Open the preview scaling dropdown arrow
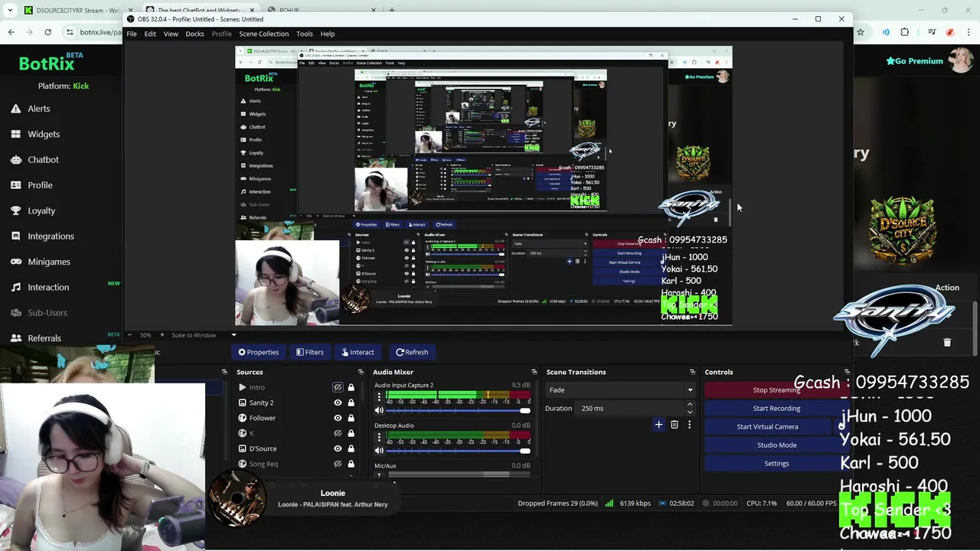 tap(234, 334)
